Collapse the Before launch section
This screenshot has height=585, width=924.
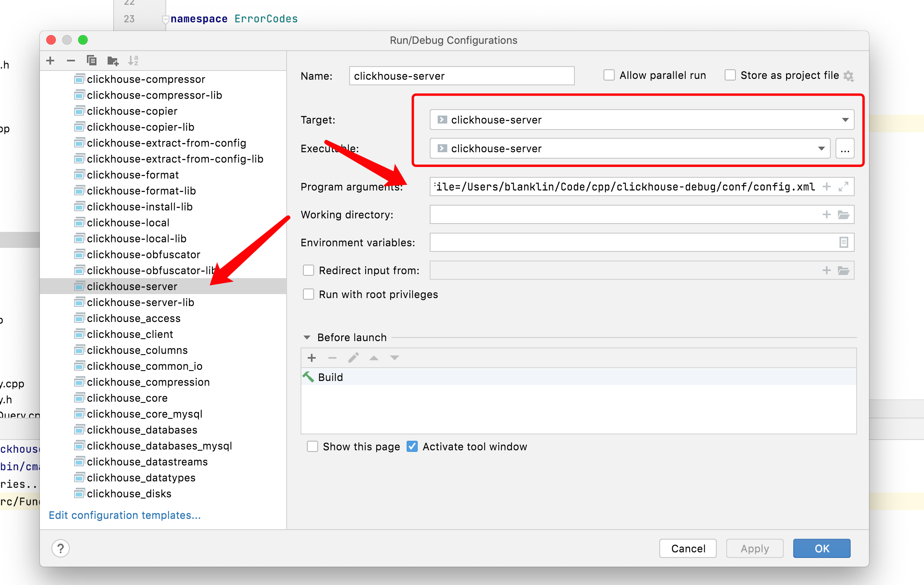(x=307, y=338)
